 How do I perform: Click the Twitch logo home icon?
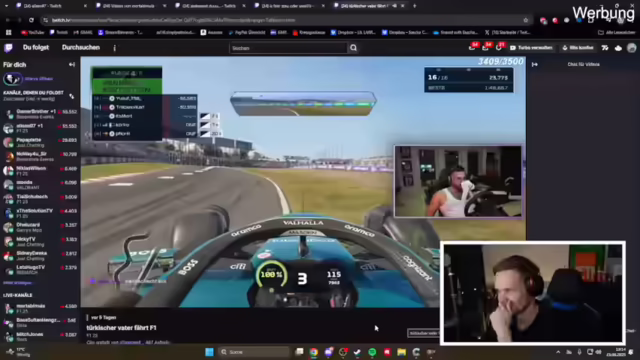click(x=8, y=48)
